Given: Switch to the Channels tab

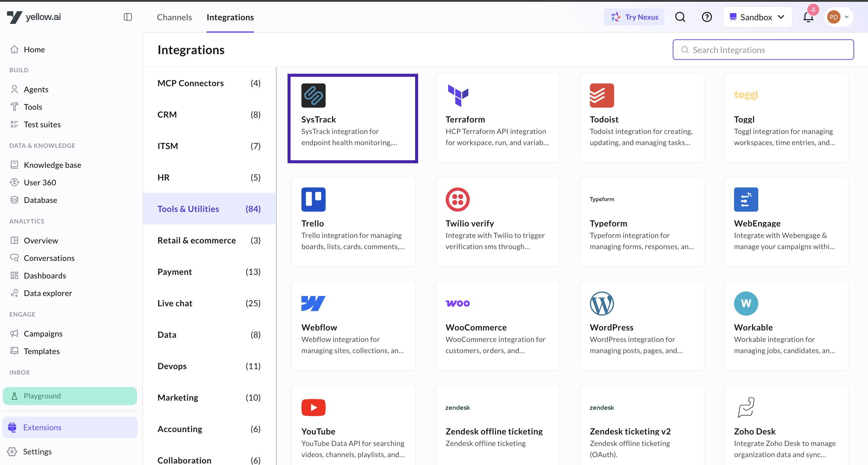Looking at the screenshot, I should [x=174, y=17].
